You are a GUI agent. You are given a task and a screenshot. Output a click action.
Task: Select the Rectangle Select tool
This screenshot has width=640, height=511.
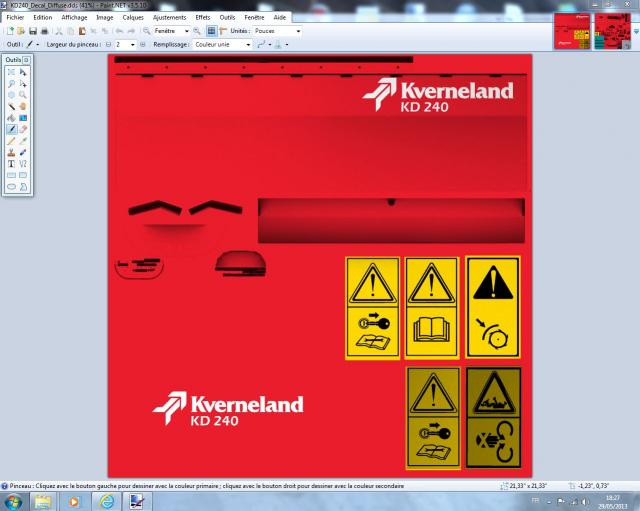click(11, 72)
